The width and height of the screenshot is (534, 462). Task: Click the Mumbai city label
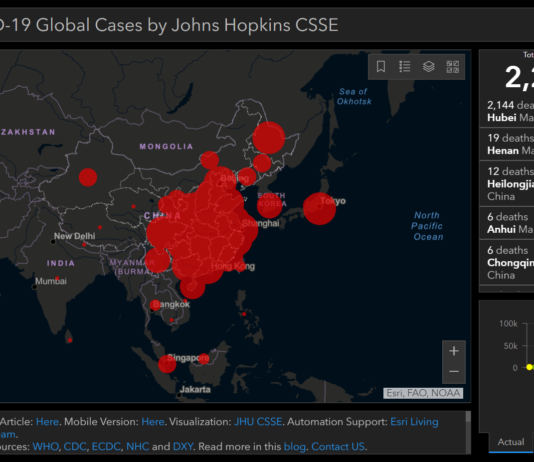(x=51, y=281)
